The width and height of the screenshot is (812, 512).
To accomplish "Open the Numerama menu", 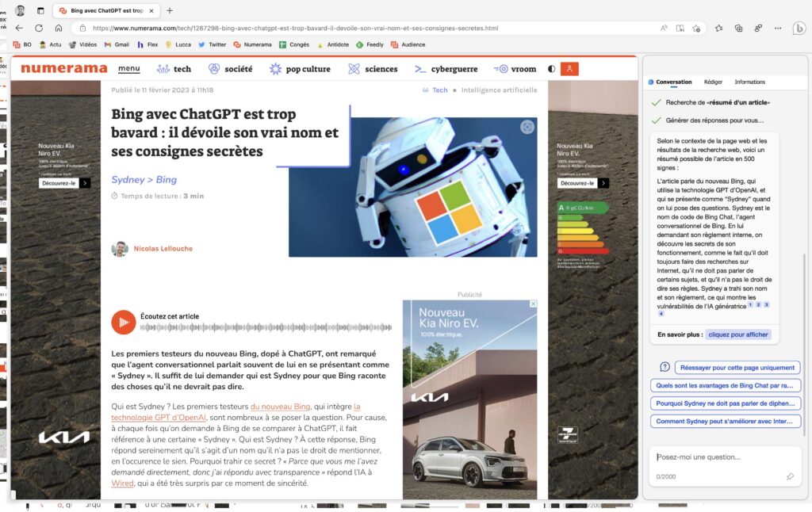I will [129, 68].
